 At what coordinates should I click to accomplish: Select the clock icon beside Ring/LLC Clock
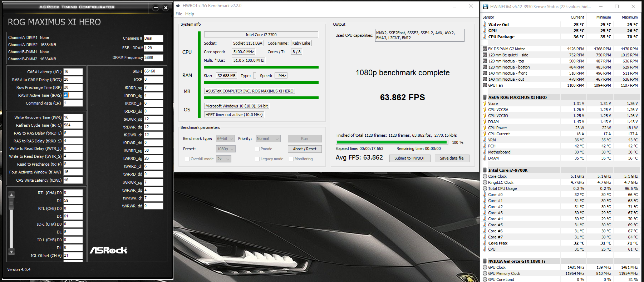point(485,182)
